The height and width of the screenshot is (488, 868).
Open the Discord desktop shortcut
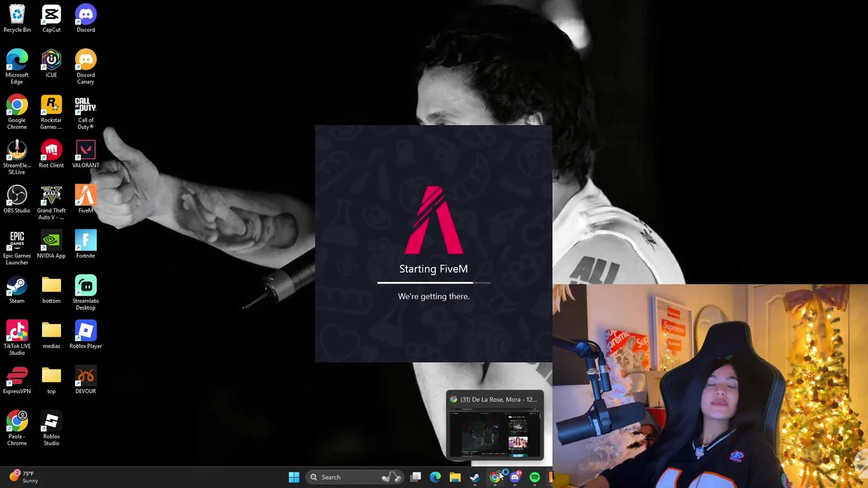click(x=85, y=18)
